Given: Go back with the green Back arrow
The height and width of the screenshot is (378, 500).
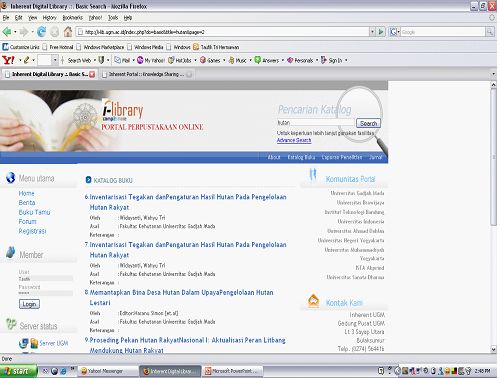Looking at the screenshot, I should click(x=7, y=32).
